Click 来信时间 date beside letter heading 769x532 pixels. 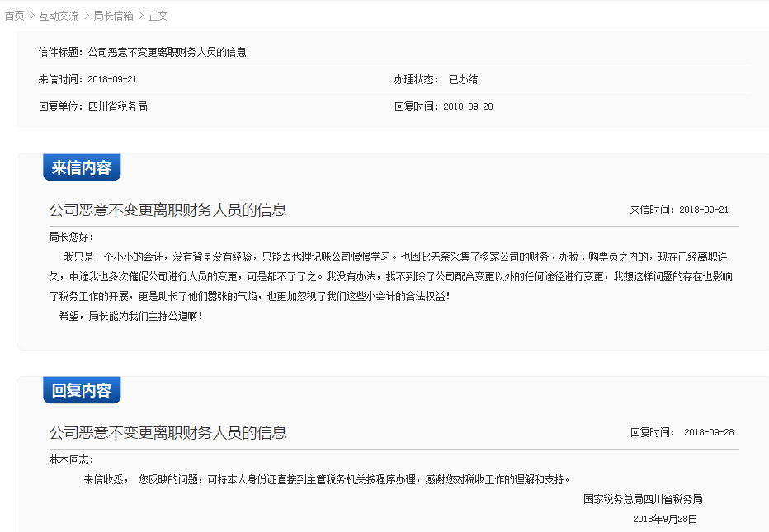[679, 210]
